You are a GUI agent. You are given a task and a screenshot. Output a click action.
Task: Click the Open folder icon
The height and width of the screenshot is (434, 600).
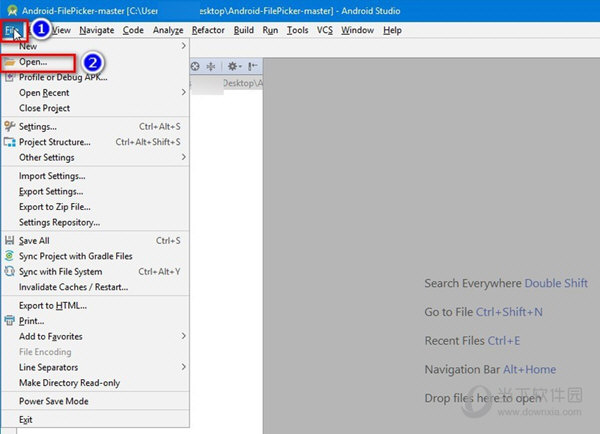pos(10,62)
